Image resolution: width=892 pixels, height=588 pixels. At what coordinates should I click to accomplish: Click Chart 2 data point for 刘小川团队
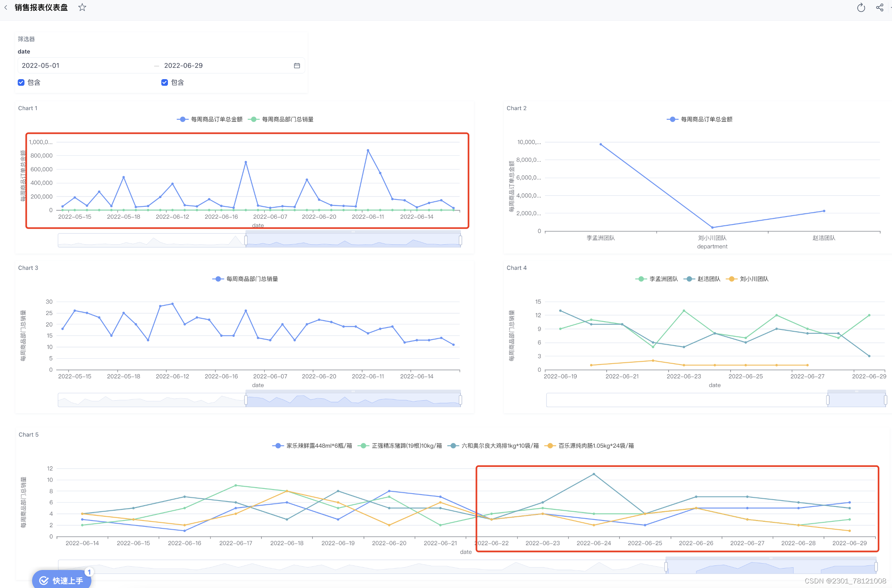coord(712,227)
